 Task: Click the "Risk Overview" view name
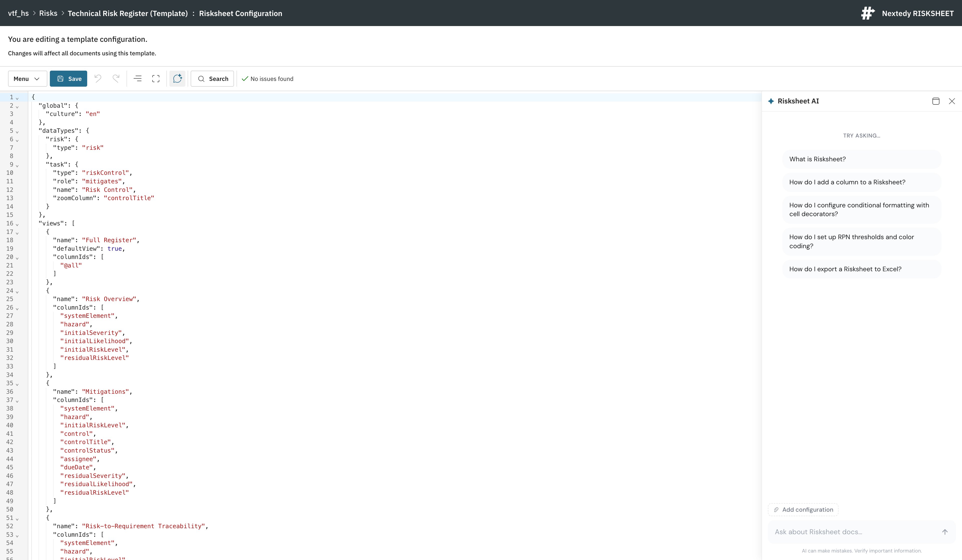[x=109, y=299]
